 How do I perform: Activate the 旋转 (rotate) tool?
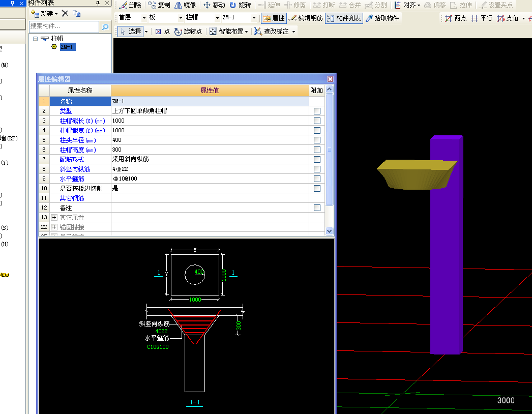[240, 5]
